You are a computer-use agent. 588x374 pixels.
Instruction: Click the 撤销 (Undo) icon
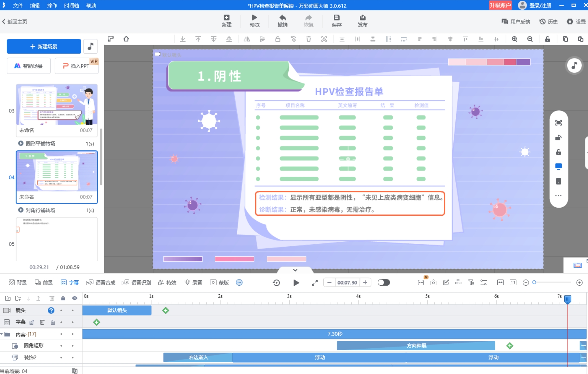[282, 21]
